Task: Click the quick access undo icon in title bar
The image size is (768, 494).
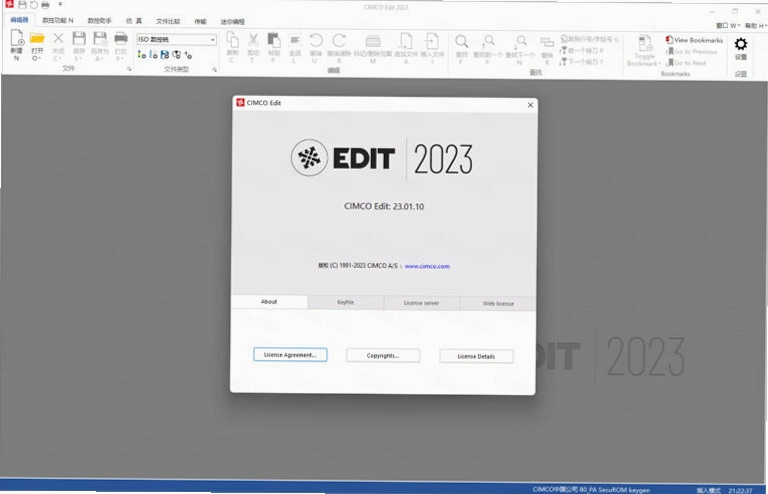Action: tap(33, 4)
